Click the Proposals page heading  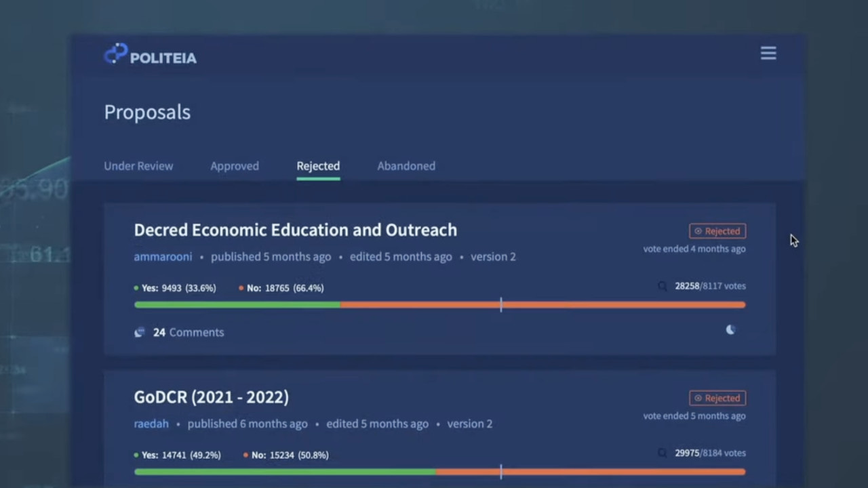[147, 112]
